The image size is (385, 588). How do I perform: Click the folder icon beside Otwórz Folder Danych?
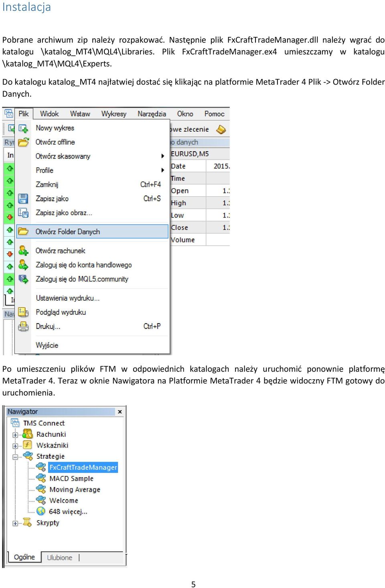23,232
